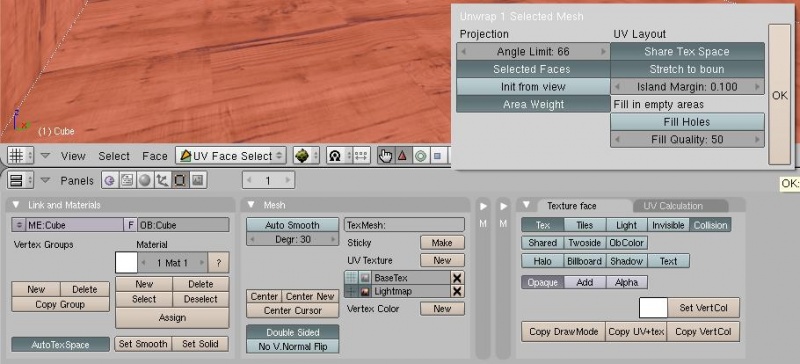The width and height of the screenshot is (800, 364).
Task: Toggle the 3D transform manipulator hand icon
Action: [385, 156]
